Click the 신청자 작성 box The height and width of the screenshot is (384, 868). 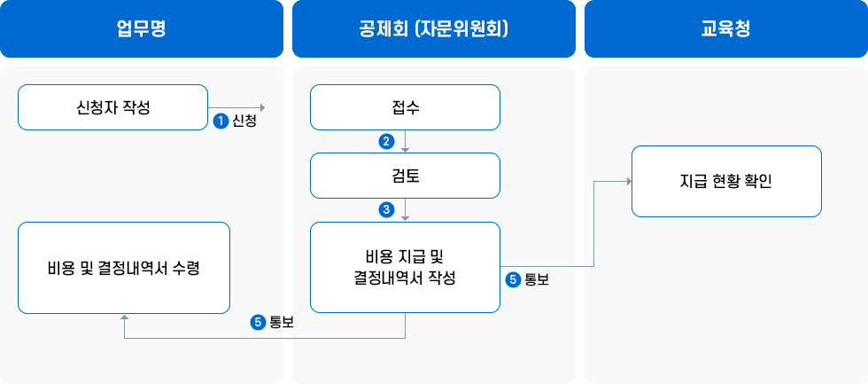[x=112, y=107]
